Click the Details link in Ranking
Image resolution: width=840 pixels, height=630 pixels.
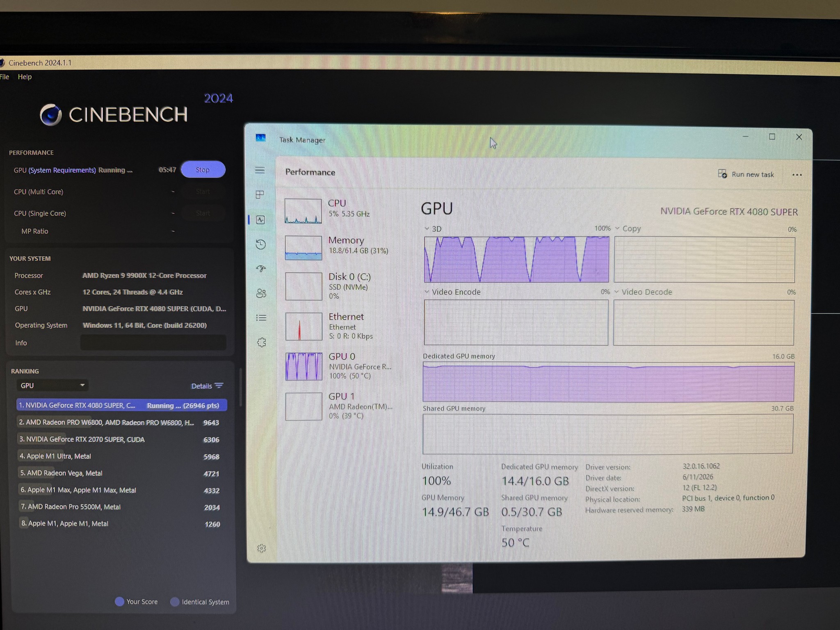201,386
